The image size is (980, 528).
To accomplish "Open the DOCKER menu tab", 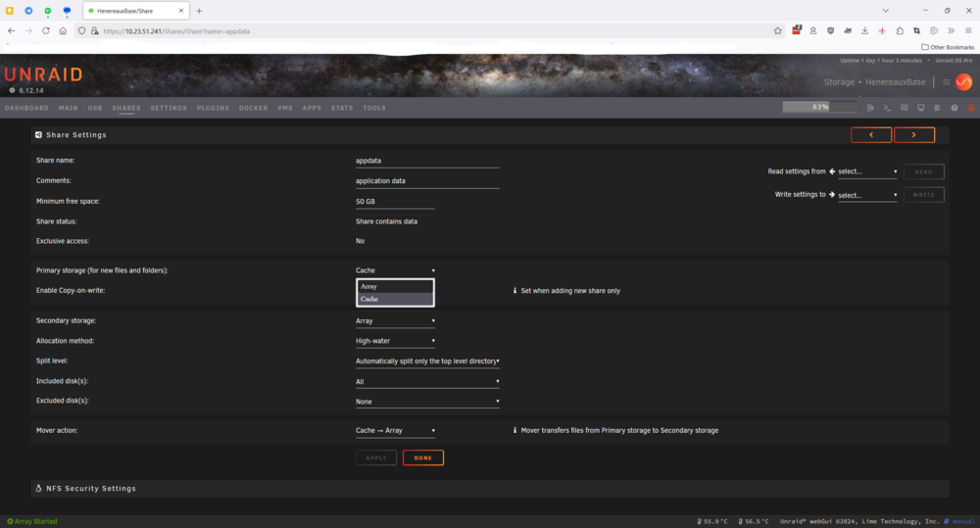I will click(x=253, y=108).
